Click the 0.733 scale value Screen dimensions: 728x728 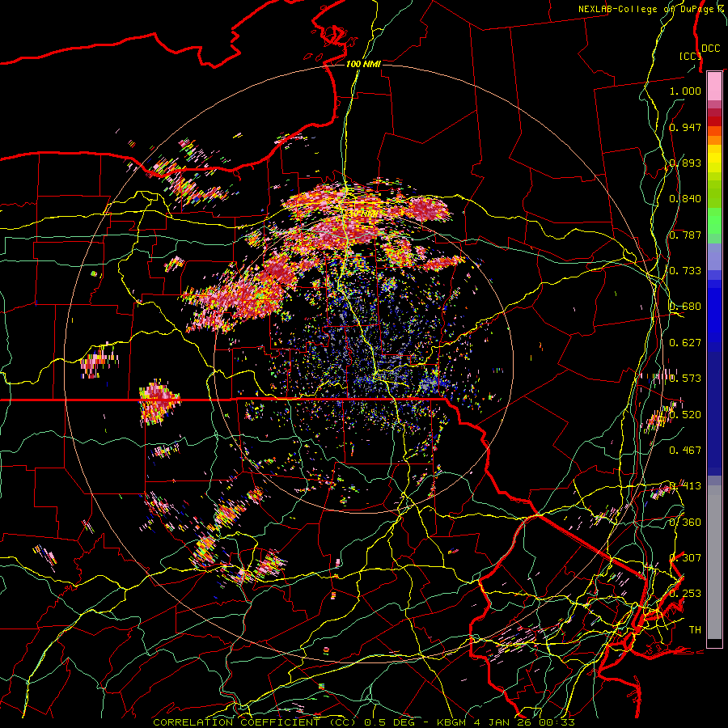(x=685, y=270)
